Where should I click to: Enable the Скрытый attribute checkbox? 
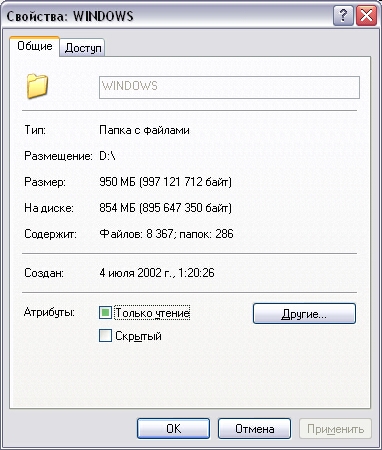tap(105, 336)
